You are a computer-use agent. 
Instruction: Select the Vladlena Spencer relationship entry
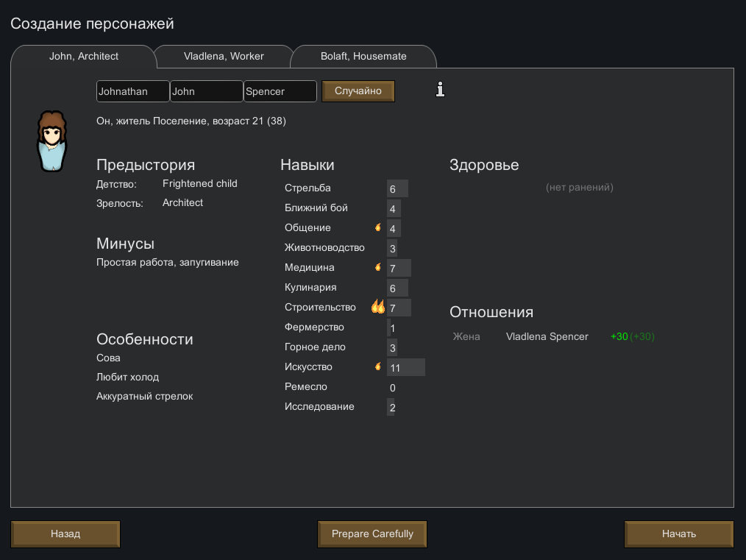[547, 336]
